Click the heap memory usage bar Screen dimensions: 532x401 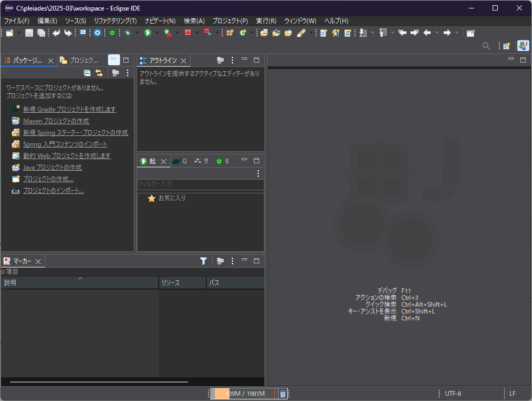(x=244, y=394)
